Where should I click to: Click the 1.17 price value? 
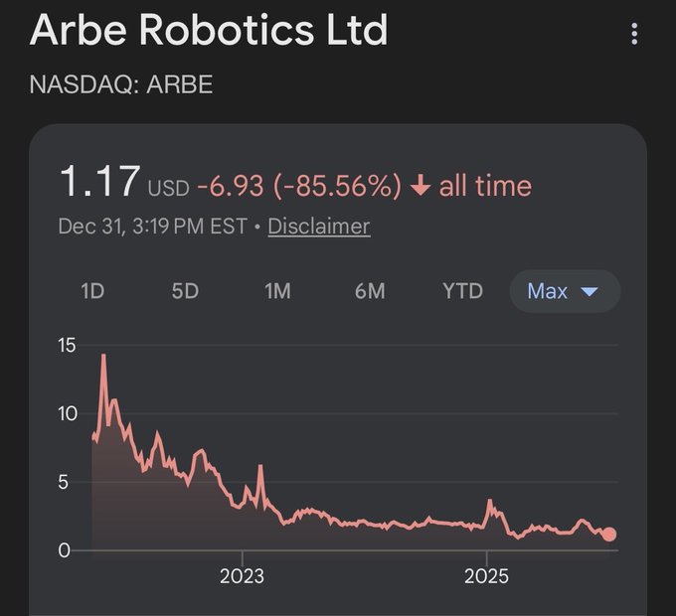pyautogui.click(x=99, y=183)
